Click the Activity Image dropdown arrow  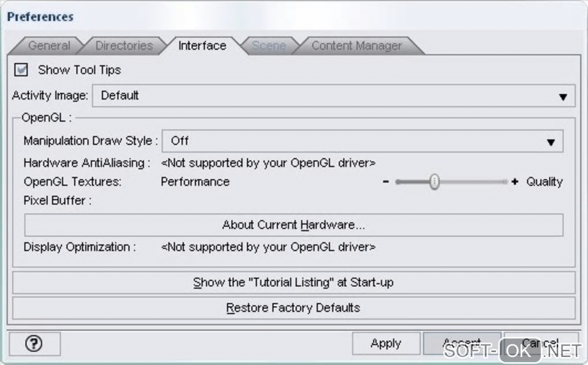pyautogui.click(x=563, y=97)
